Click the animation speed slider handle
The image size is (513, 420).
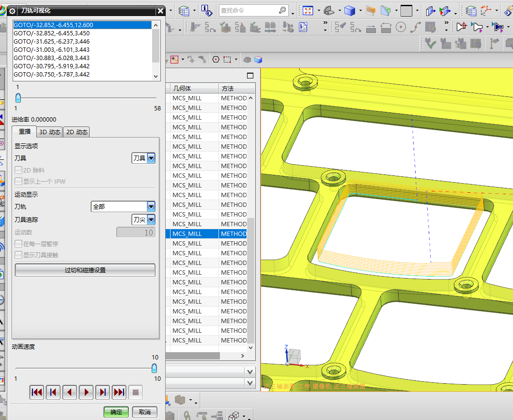(x=154, y=368)
